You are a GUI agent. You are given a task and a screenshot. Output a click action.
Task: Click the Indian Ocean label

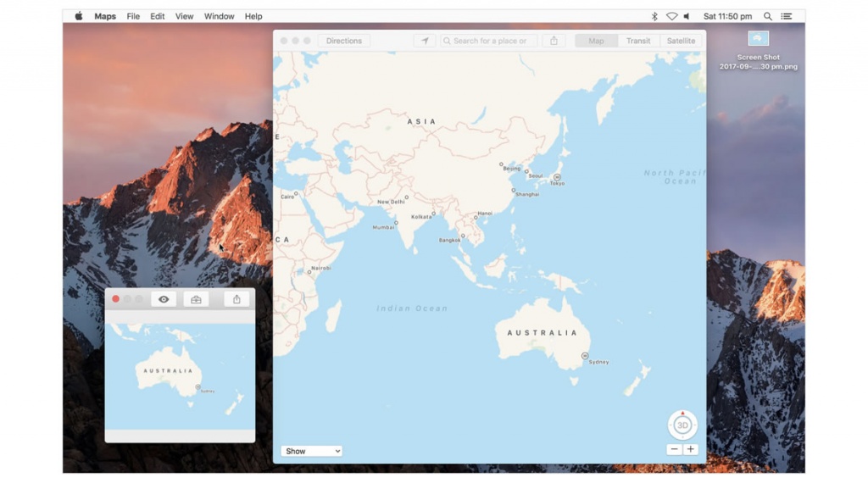(412, 308)
